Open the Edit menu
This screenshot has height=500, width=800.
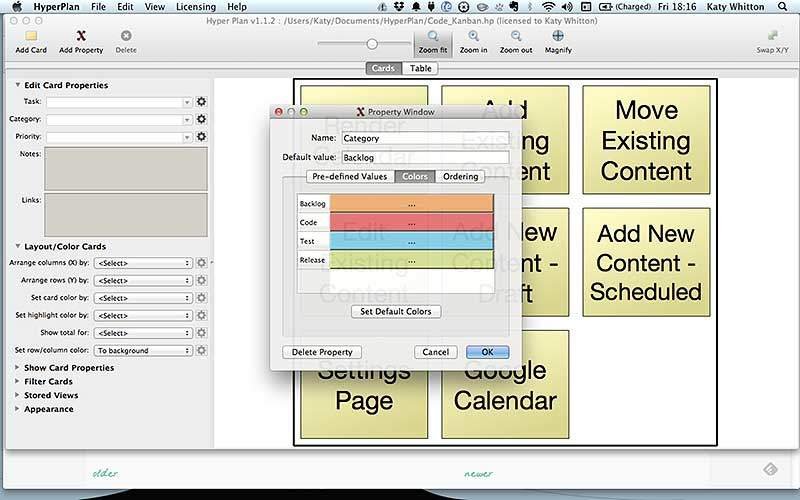click(x=125, y=7)
